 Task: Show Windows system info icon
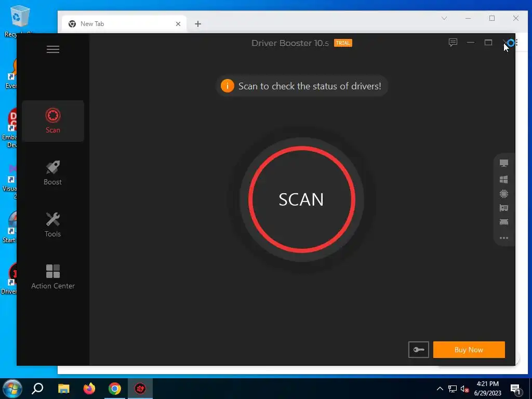(504, 179)
